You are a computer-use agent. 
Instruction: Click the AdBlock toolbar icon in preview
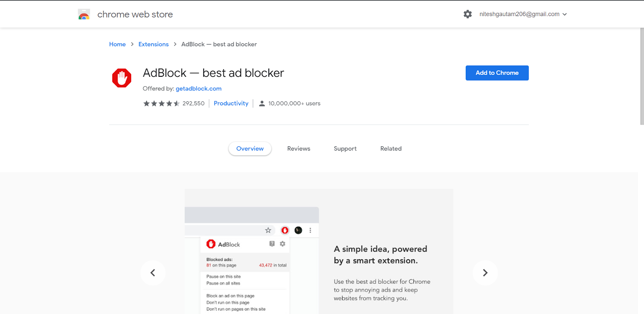click(x=285, y=230)
